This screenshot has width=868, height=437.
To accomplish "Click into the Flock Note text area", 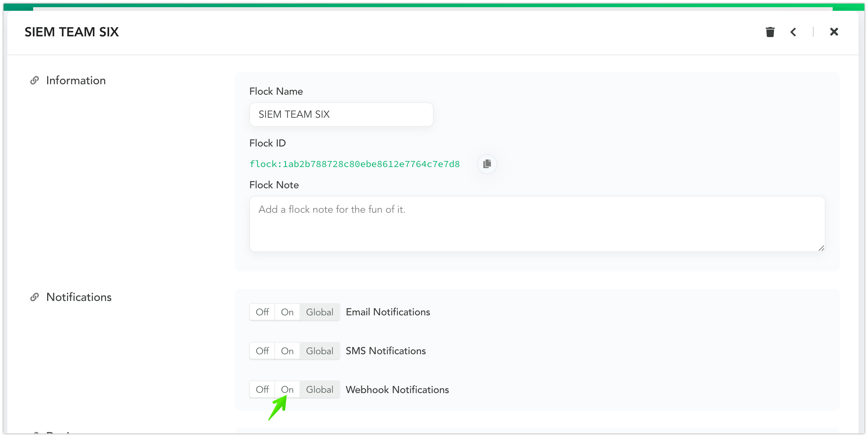I will point(537,224).
